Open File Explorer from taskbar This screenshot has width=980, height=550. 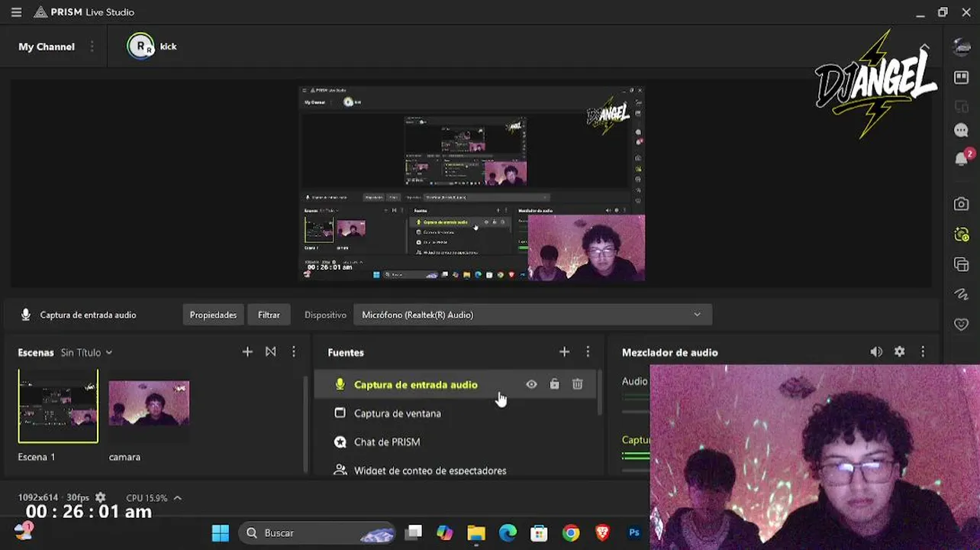(x=476, y=532)
